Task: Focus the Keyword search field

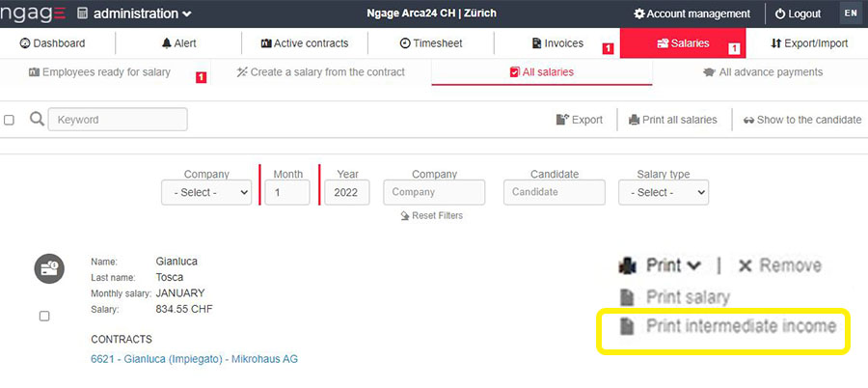Action: coord(118,120)
